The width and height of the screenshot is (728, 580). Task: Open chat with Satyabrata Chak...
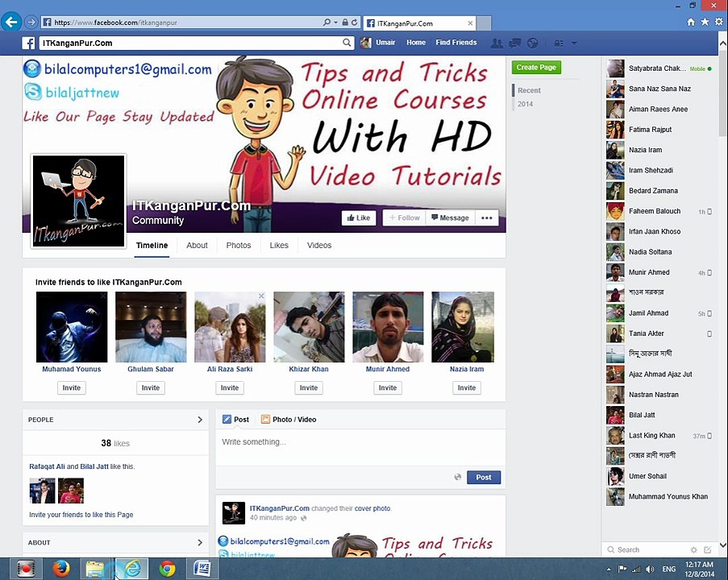pyautogui.click(x=659, y=68)
